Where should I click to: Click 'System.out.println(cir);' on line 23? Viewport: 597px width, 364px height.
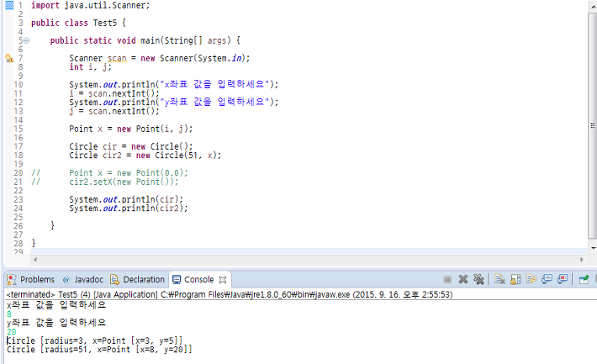[126, 199]
